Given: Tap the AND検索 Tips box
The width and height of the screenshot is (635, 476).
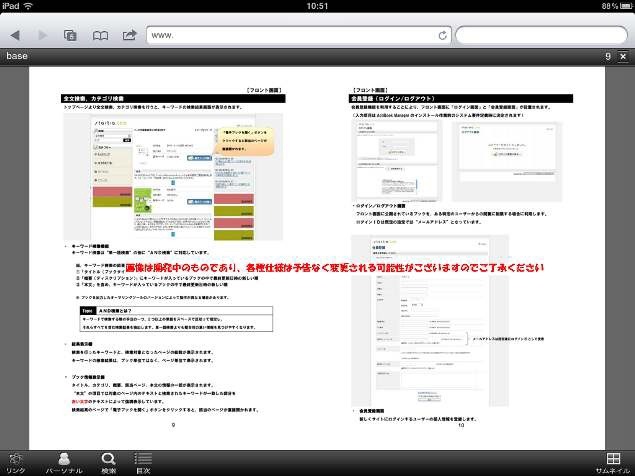Looking at the screenshot, I should click(x=176, y=319).
